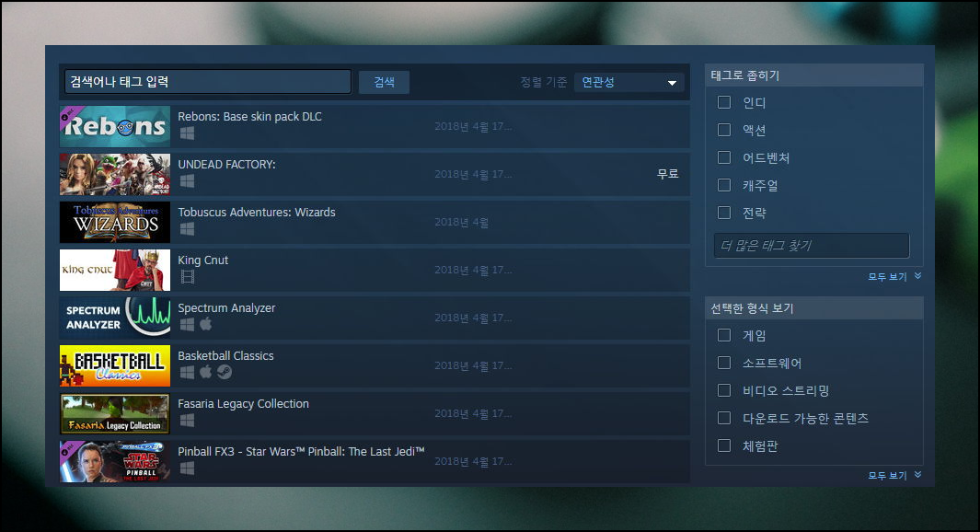This screenshot has height=532, width=980.
Task: Open the Spectrum Analyzer thumbnail
Action: (115, 318)
